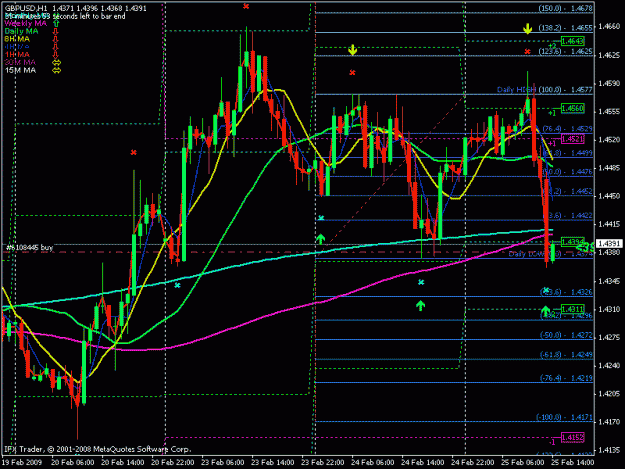Click '25 Feb 14:00' on the time axis

point(572,462)
